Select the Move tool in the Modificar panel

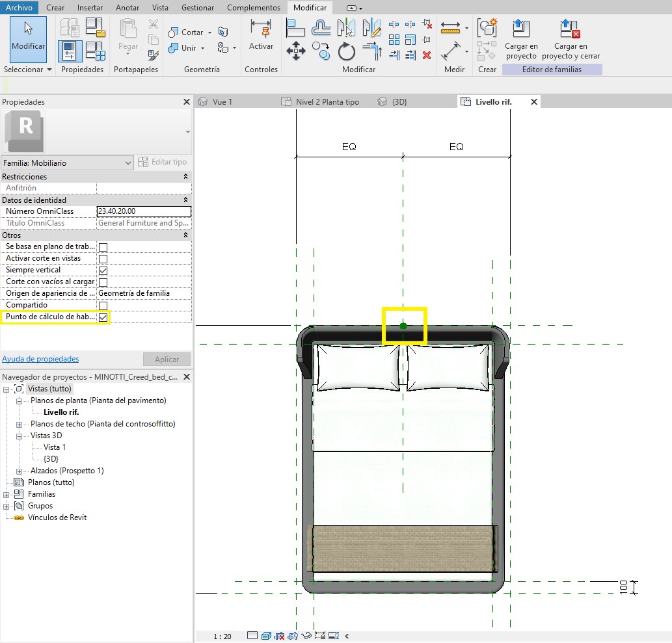296,51
